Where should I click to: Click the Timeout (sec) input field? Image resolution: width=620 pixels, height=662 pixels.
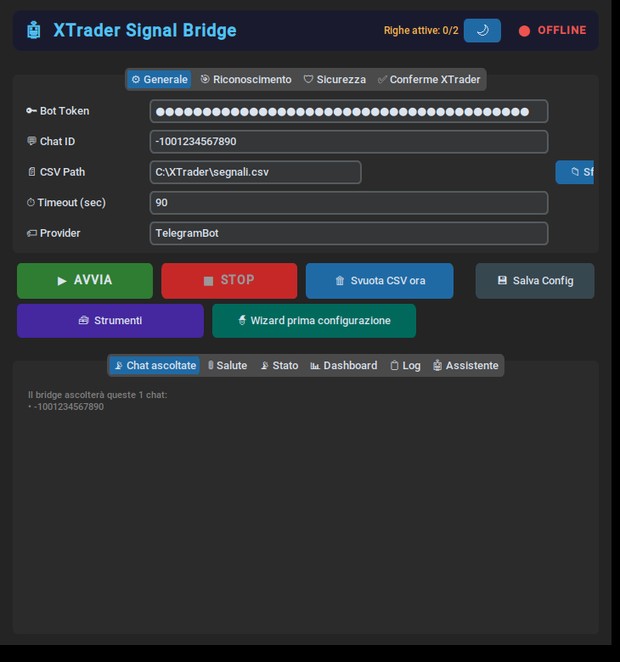(x=349, y=203)
